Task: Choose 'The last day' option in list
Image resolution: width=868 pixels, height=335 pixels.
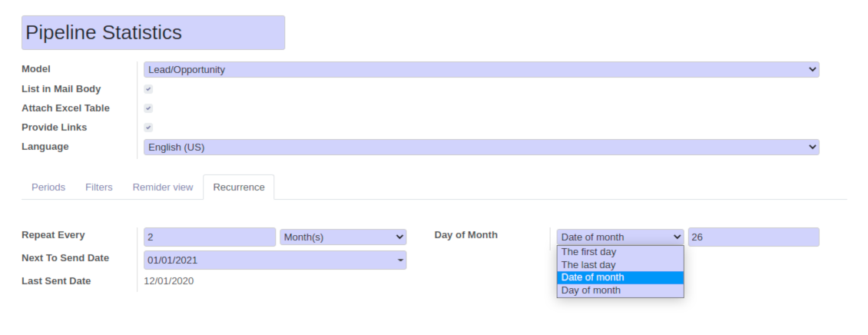Action: point(620,265)
